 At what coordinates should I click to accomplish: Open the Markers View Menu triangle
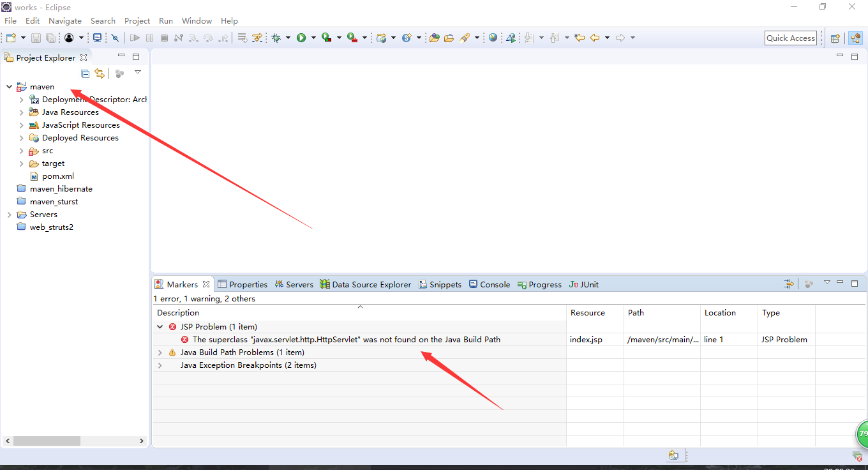pyautogui.click(x=827, y=282)
